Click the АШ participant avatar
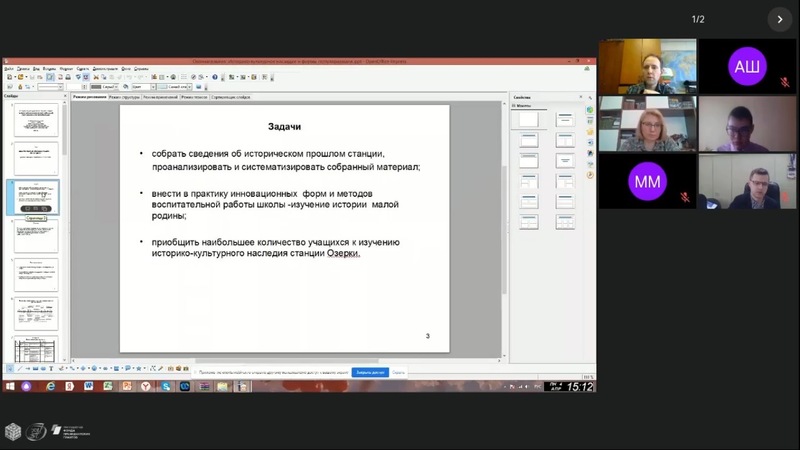This screenshot has width=800, height=450. pyautogui.click(x=746, y=66)
